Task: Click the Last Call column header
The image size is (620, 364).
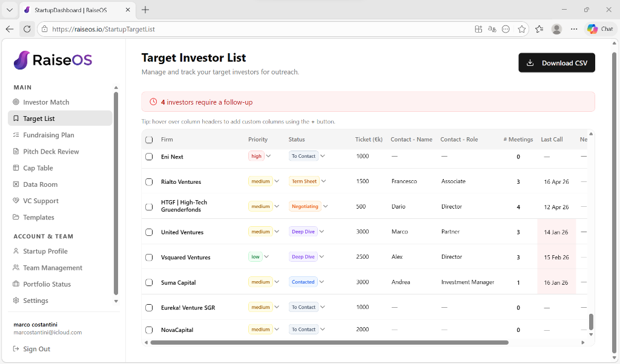Action: (552, 139)
